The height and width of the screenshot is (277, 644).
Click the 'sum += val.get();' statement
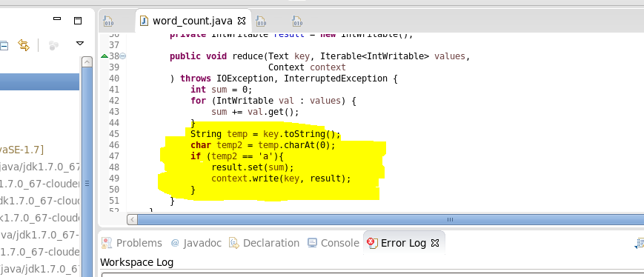(255, 112)
